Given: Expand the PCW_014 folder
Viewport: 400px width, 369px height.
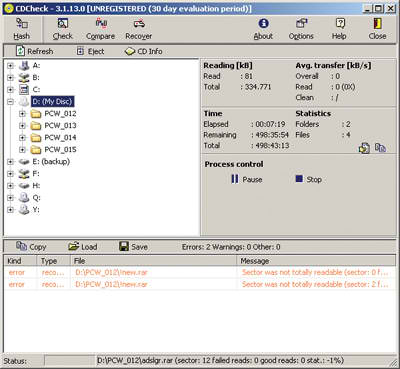Looking at the screenshot, I should [23, 137].
